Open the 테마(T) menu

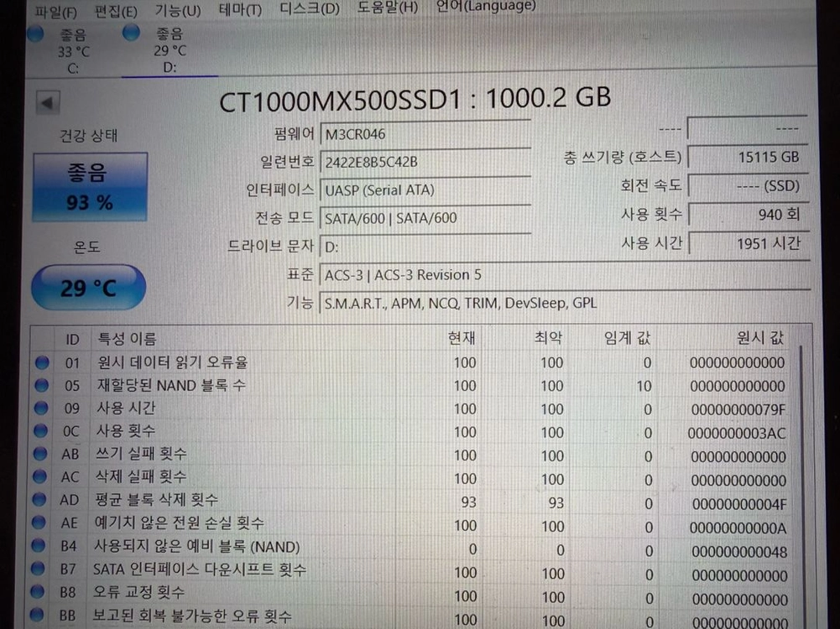[x=241, y=9]
